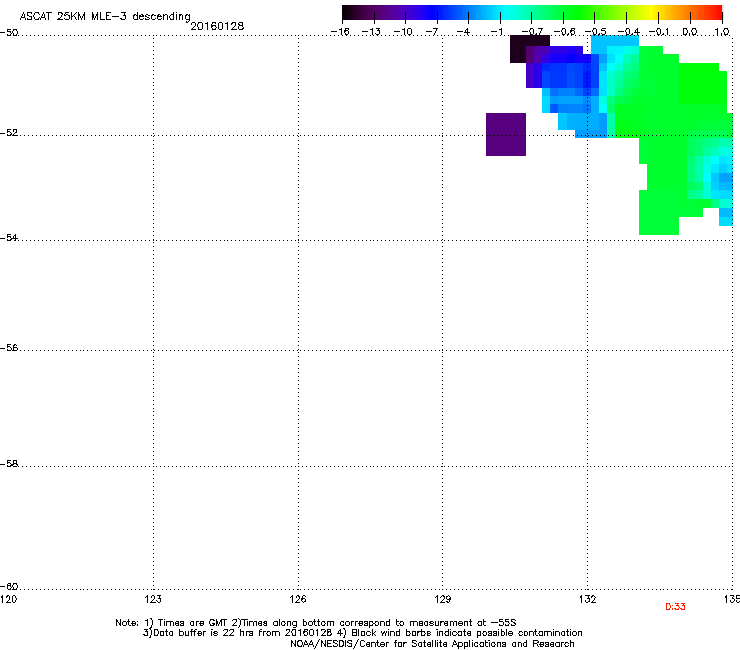Click the -16 colorbar label
This screenshot has height=650, width=740.
click(x=340, y=32)
